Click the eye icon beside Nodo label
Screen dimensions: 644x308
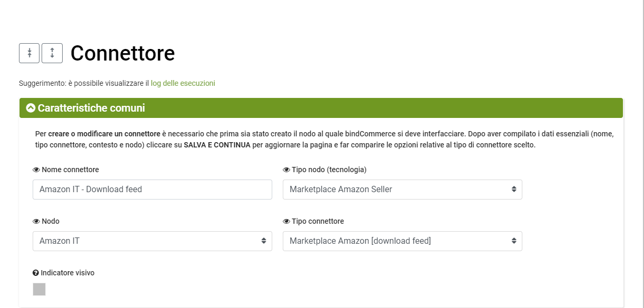point(36,221)
